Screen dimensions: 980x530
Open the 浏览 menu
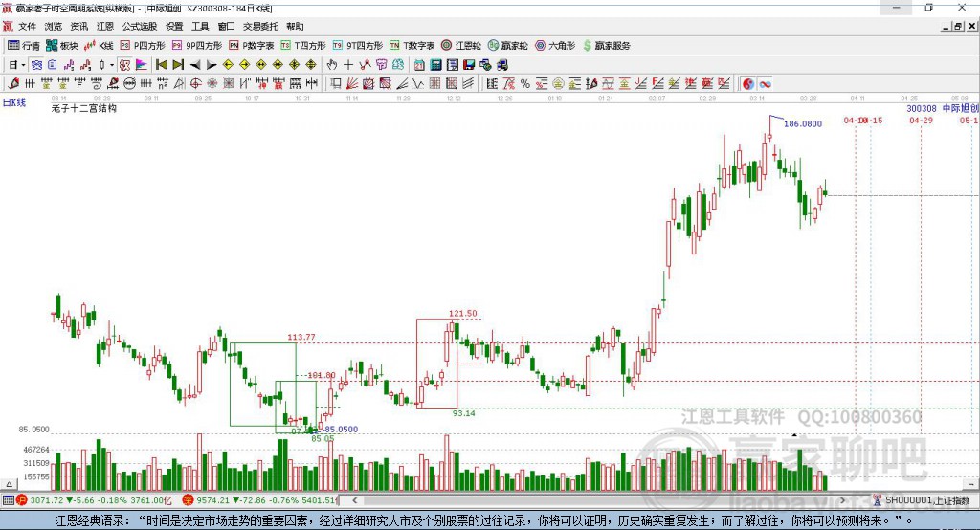[x=54, y=26]
